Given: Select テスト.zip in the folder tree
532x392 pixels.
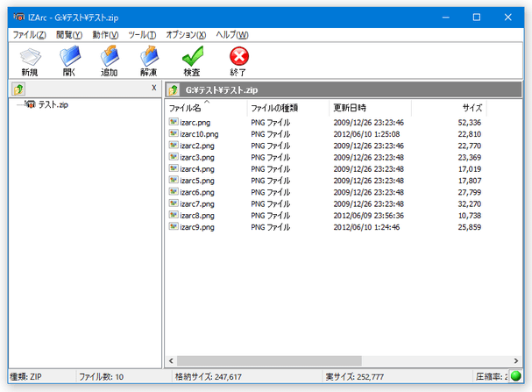Looking at the screenshot, I should pos(53,104).
